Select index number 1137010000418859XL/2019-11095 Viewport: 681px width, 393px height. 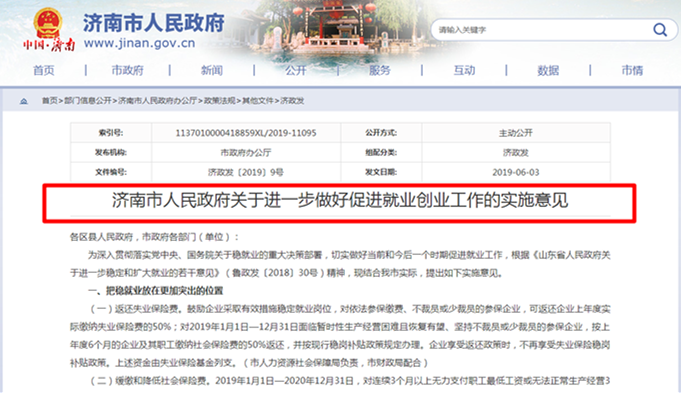(246, 133)
